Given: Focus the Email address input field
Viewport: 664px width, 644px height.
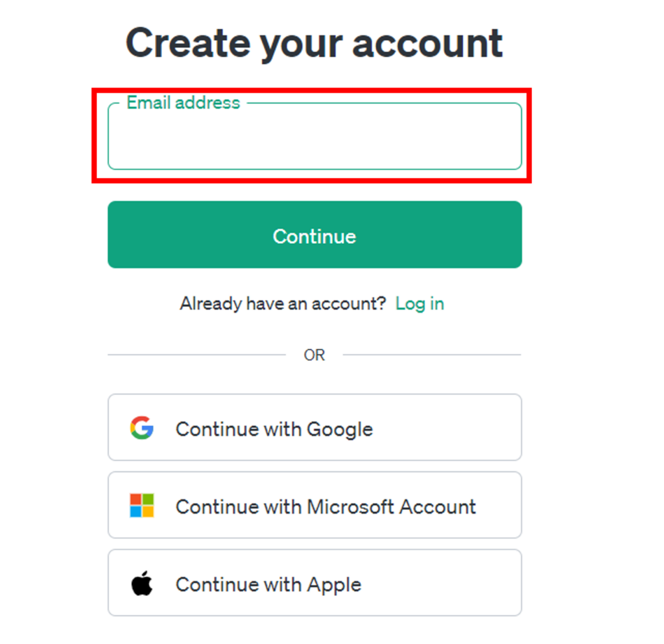Looking at the screenshot, I should coord(314,136).
